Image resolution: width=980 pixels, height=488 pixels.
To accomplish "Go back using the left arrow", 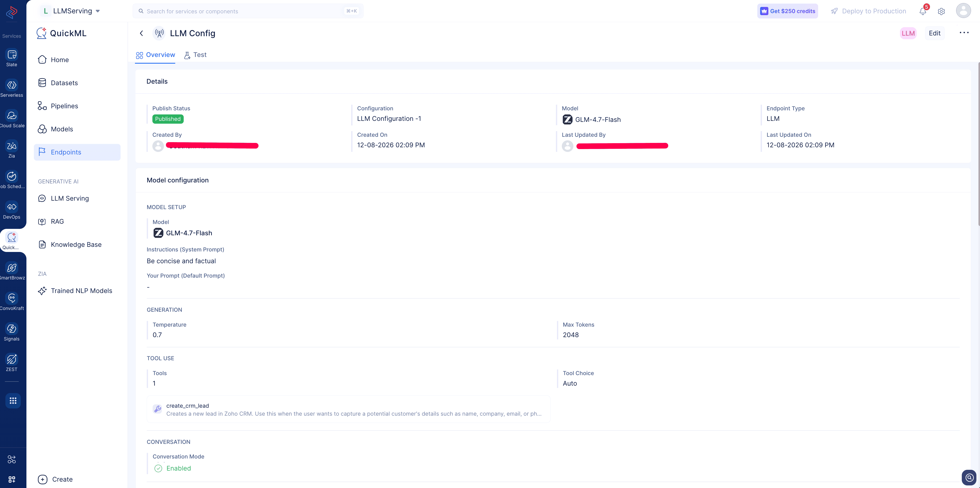I will tap(142, 33).
